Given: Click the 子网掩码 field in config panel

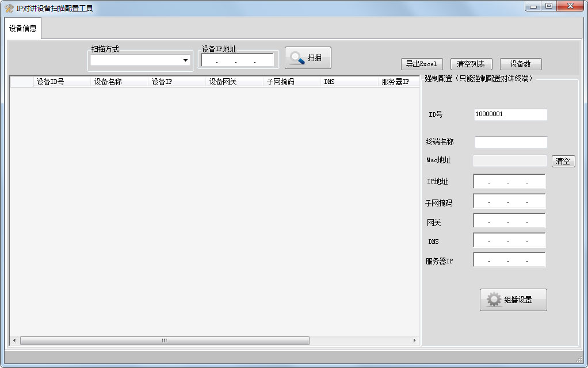Looking at the screenshot, I should [509, 202].
